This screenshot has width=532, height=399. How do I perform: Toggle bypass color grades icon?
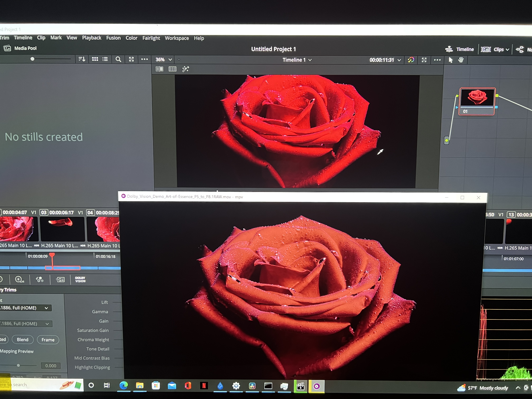411,60
